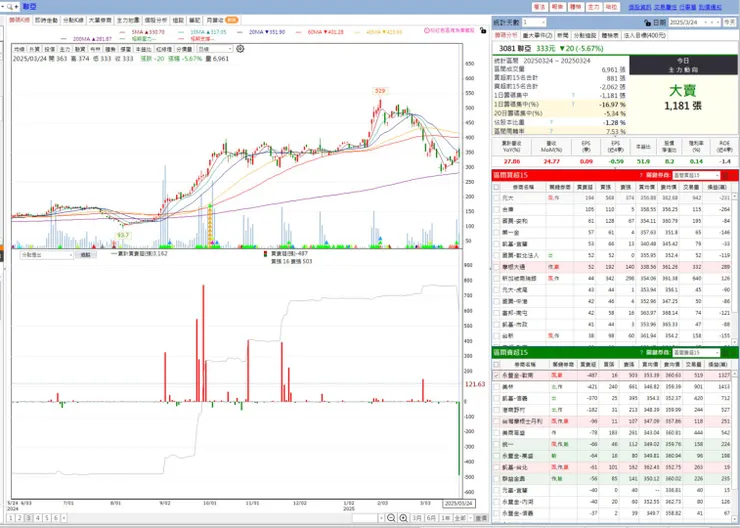This screenshot has width=740, height=528.
Task: Zoom out the chart with the minus magnifier
Action: 391,518
